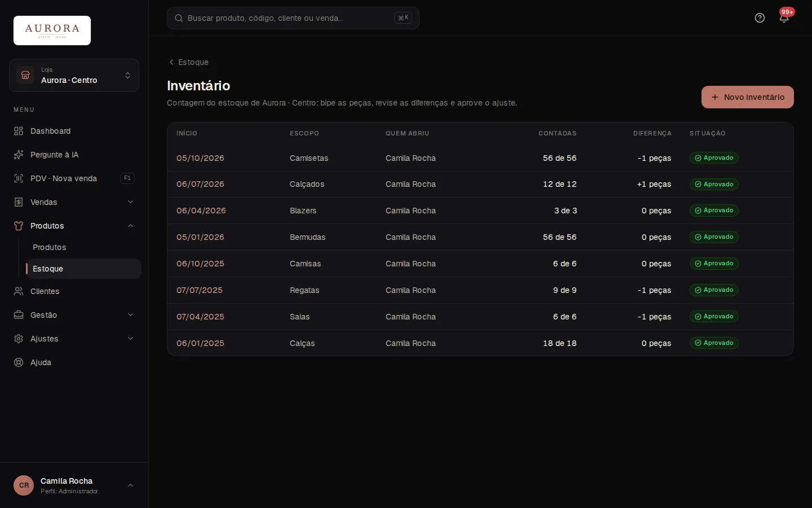This screenshot has height=508, width=812.
Task: Click the plus icon on Novo inventário
Action: point(715,97)
